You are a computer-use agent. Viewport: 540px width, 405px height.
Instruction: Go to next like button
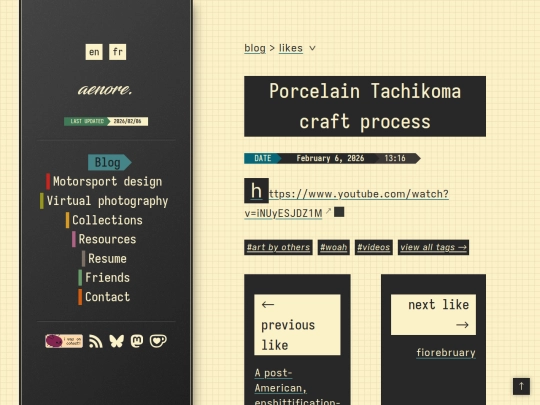pyautogui.click(x=433, y=314)
